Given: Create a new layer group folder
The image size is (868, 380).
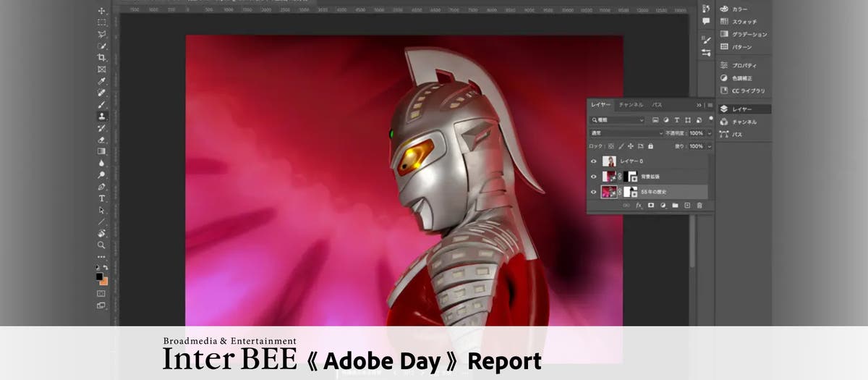Looking at the screenshot, I should click(x=675, y=206).
